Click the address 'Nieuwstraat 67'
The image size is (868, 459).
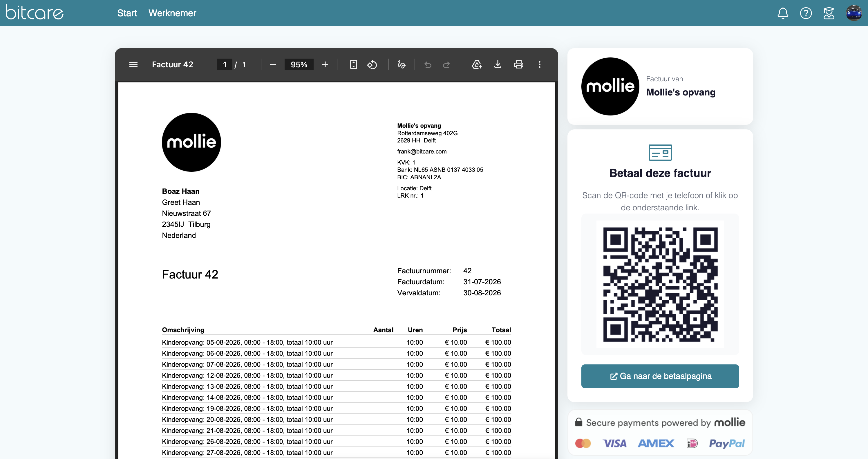pos(186,213)
